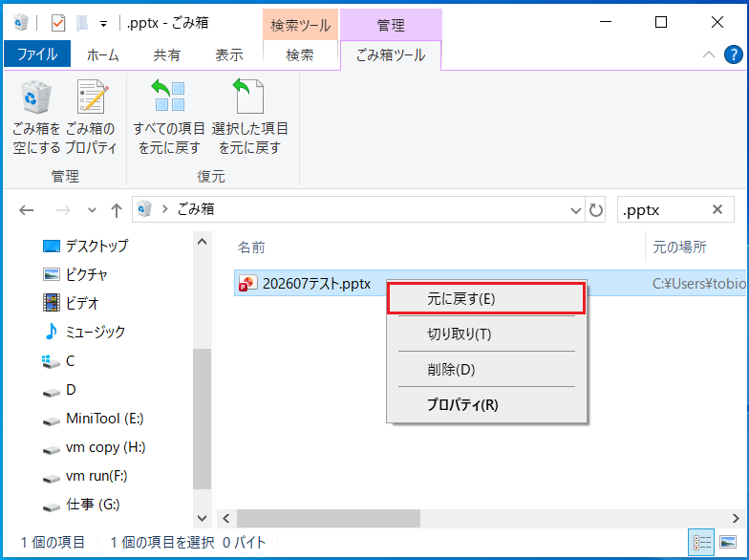Screen dimensions: 749x560
Task: Click 選択した項目を元に戻す button
Action: tap(249, 117)
